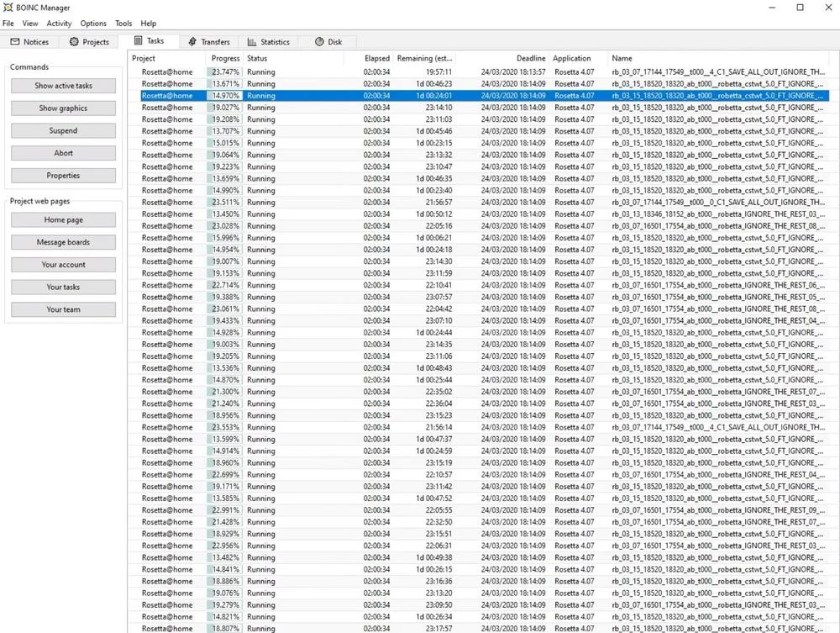Sort tasks by Deadline column header
Viewport: 840px width, 633px height.
click(502, 58)
